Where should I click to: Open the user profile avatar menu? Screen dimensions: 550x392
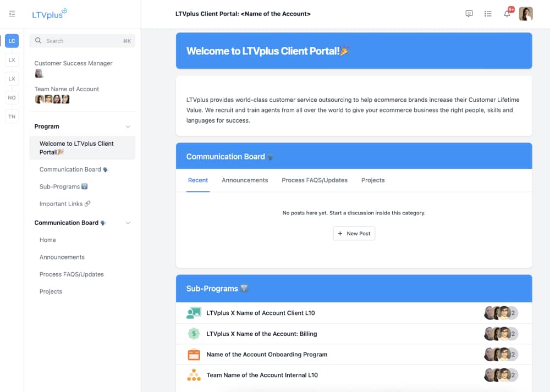[526, 14]
